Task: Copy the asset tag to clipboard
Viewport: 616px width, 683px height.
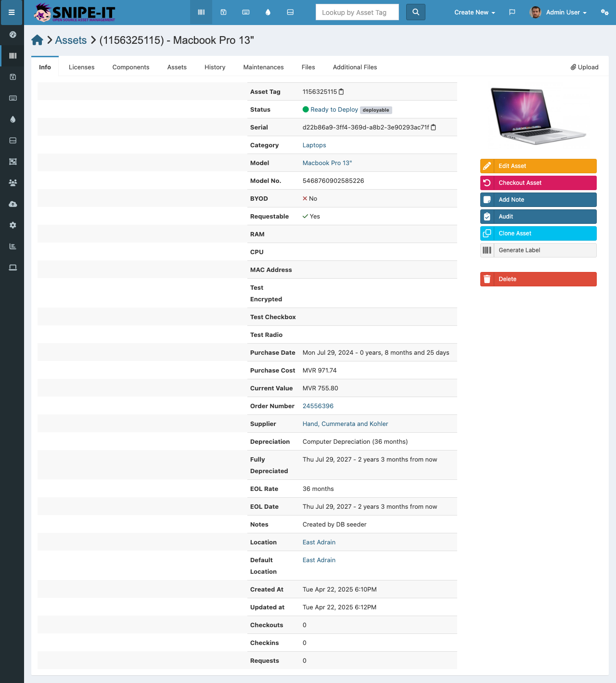Action: point(341,91)
